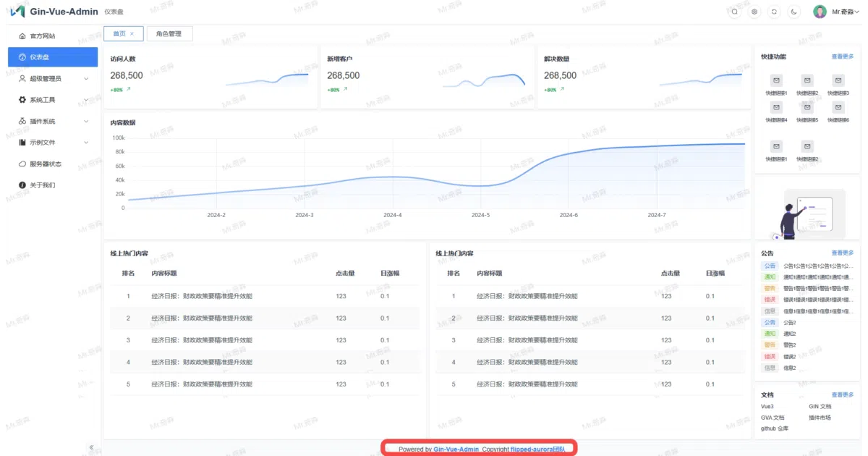Viewport: 868px width, 456px height.
Task: Open the GIN 文档 link
Action: point(820,407)
